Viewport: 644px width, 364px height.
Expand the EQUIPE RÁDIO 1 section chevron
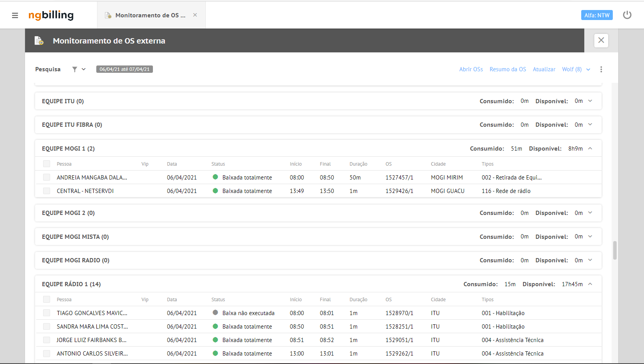coord(590,284)
